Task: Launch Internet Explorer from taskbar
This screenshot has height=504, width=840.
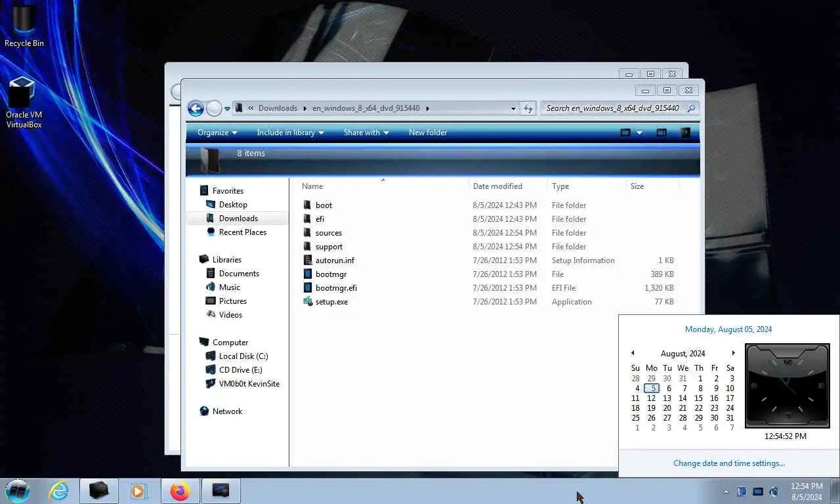Action: click(x=58, y=491)
